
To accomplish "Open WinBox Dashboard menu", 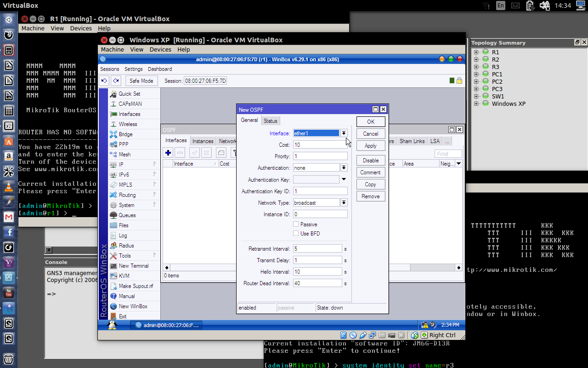I will [x=160, y=69].
